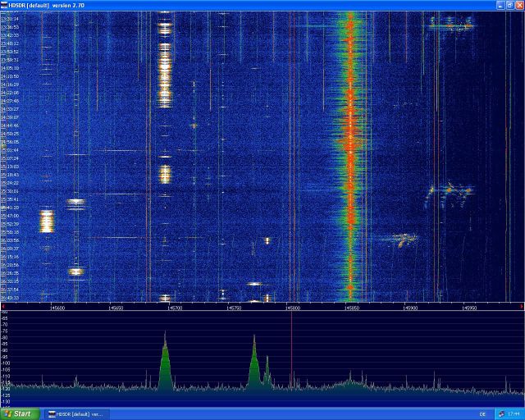Click the 145800 frequency scale label
Viewport: 525px width, 420px height.
point(293,308)
